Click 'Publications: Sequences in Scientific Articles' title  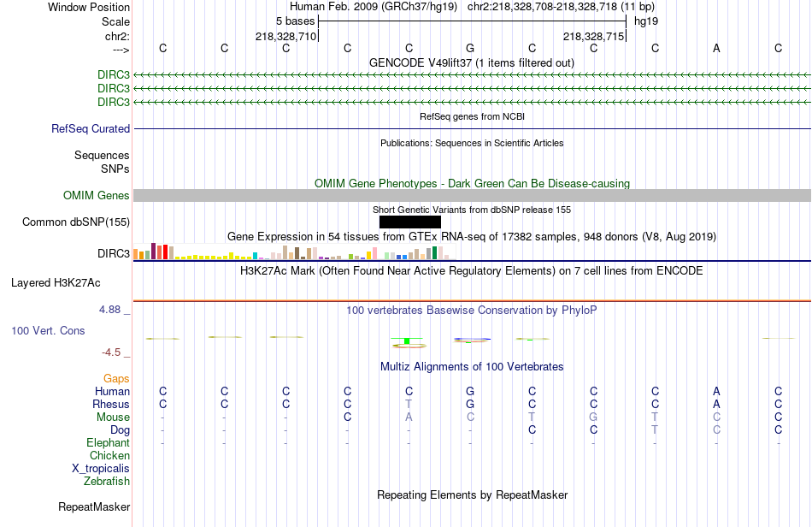472,143
